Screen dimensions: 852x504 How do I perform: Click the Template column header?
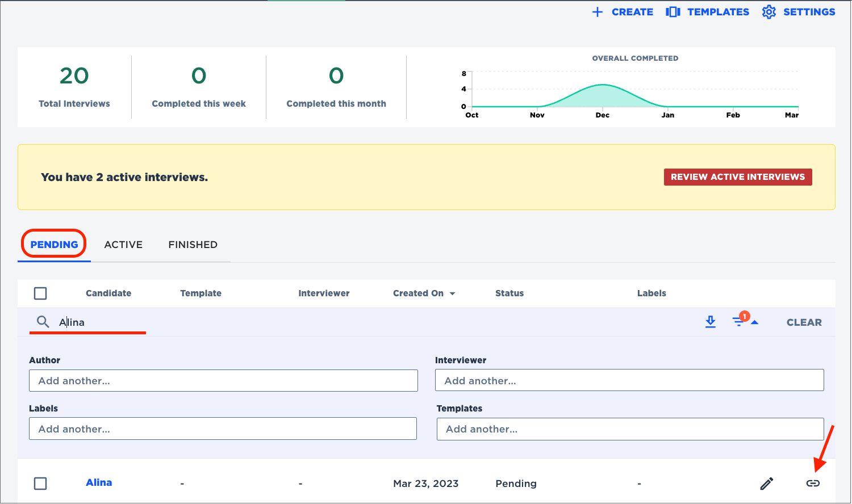[x=201, y=293]
